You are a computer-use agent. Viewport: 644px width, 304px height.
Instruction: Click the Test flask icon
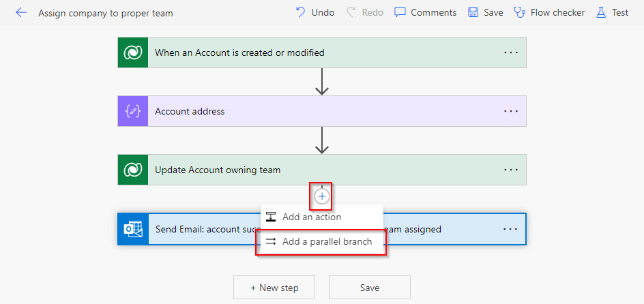click(x=601, y=12)
